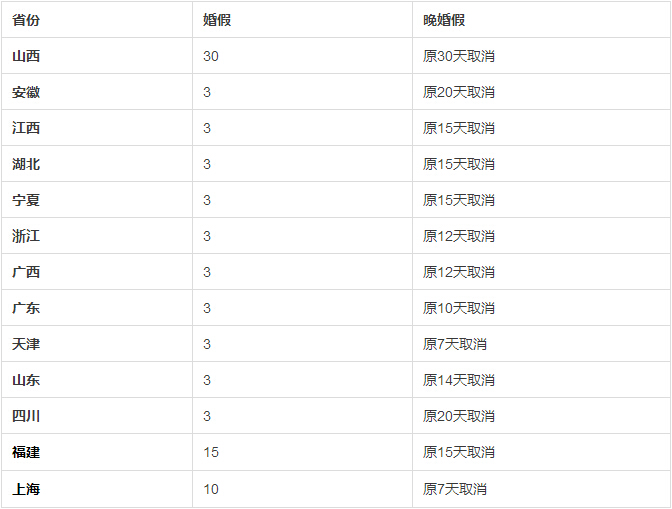Viewport: 672px width, 509px height.
Task: Click the 安徽 province cell
Action: [x=26, y=92]
